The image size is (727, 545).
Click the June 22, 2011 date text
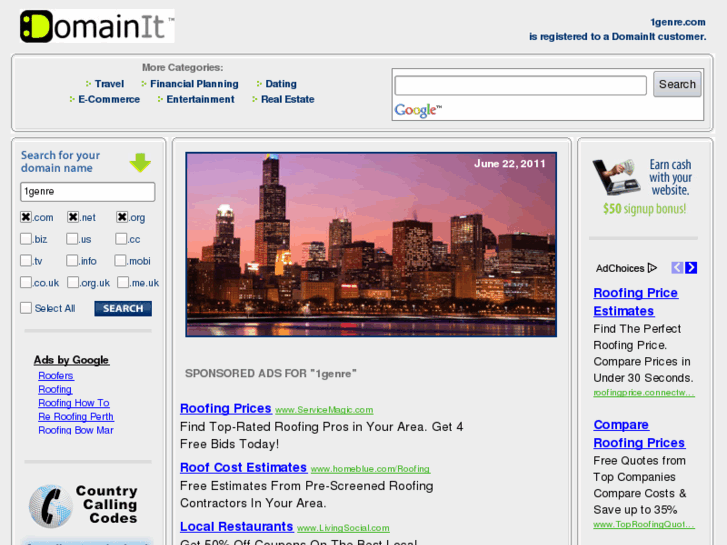[x=510, y=164]
